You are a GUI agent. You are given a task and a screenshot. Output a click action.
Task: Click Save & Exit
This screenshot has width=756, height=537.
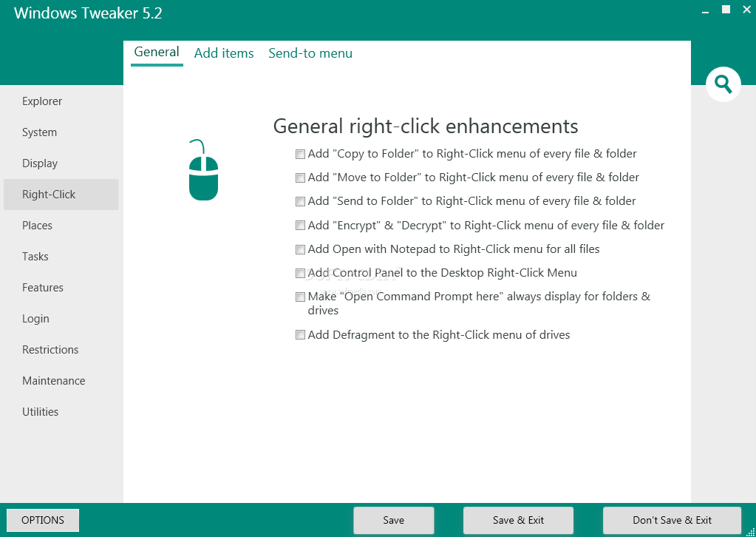tap(518, 520)
